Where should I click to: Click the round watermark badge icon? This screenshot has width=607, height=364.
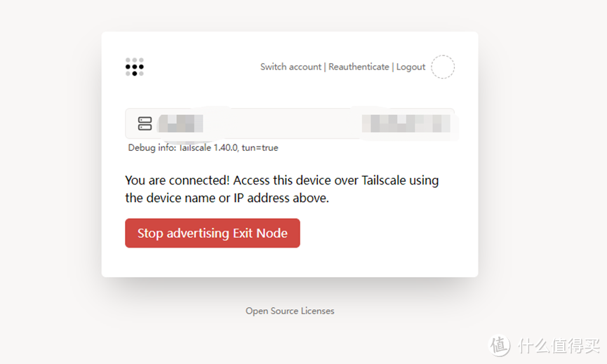click(500, 344)
